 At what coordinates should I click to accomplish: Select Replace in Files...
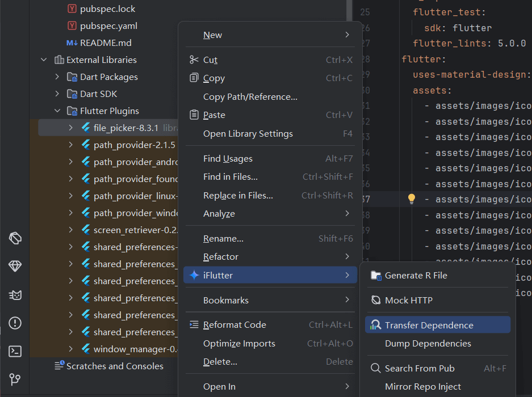coord(270,195)
